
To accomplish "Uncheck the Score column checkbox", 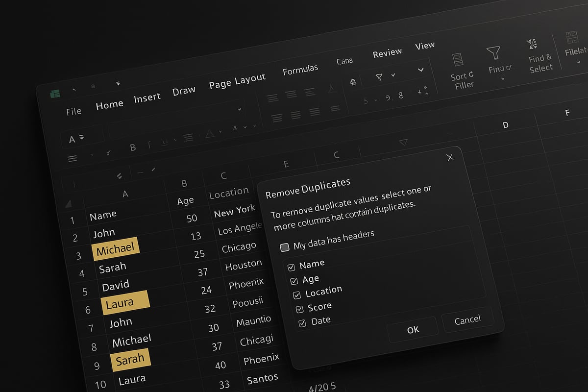I will coord(299,309).
